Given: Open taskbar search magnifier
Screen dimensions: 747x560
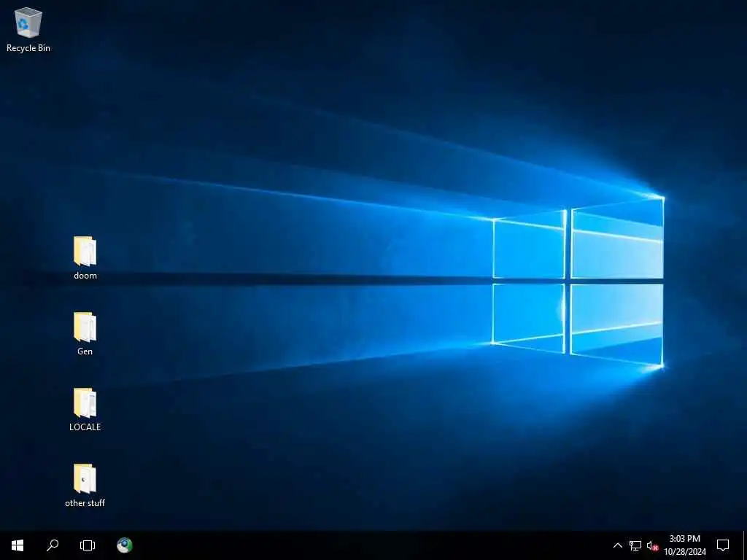Looking at the screenshot, I should tap(53, 545).
